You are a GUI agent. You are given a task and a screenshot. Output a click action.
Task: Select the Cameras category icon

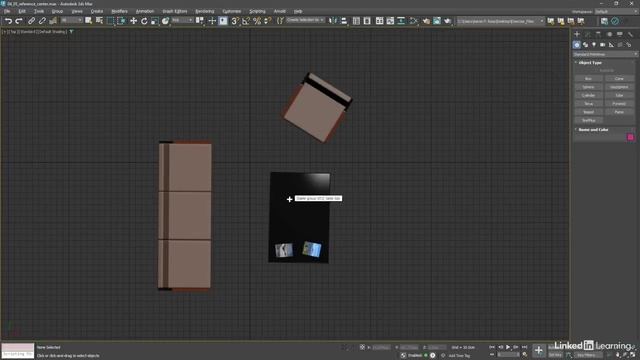point(602,44)
